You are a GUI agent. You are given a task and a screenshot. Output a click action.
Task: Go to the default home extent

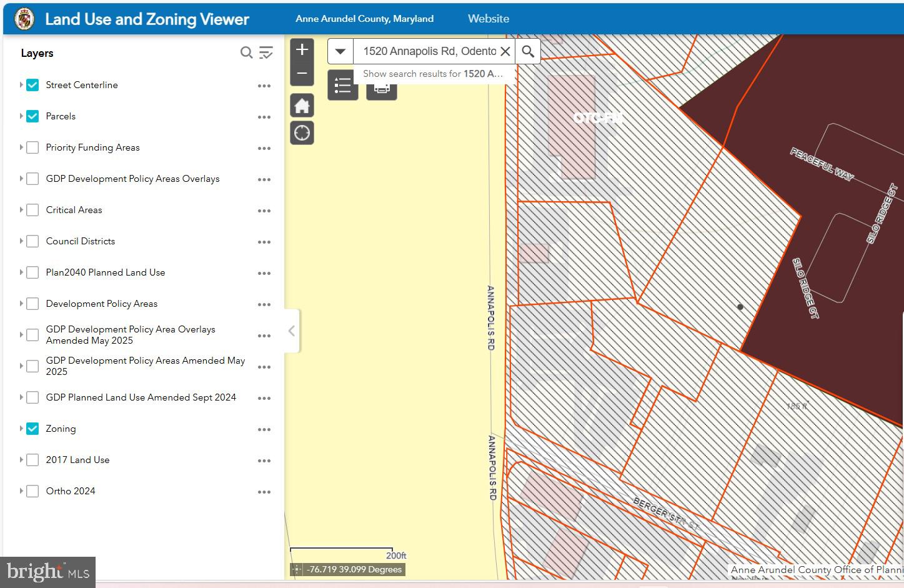302,106
